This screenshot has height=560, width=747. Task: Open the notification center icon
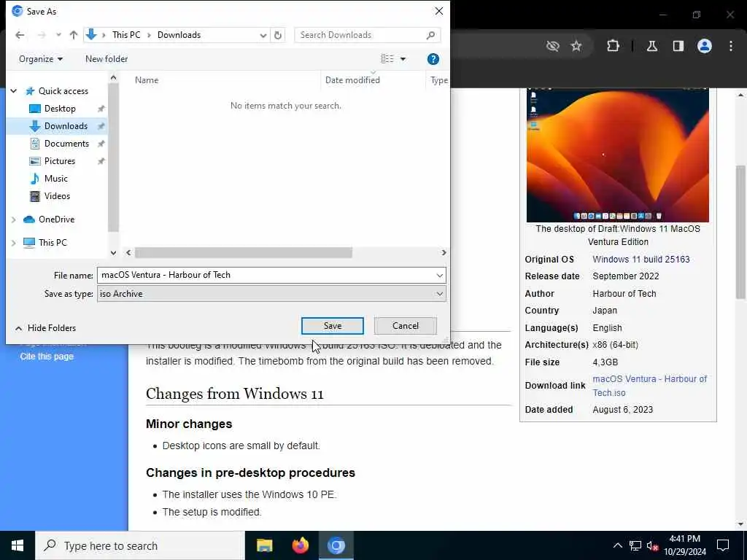(723, 545)
